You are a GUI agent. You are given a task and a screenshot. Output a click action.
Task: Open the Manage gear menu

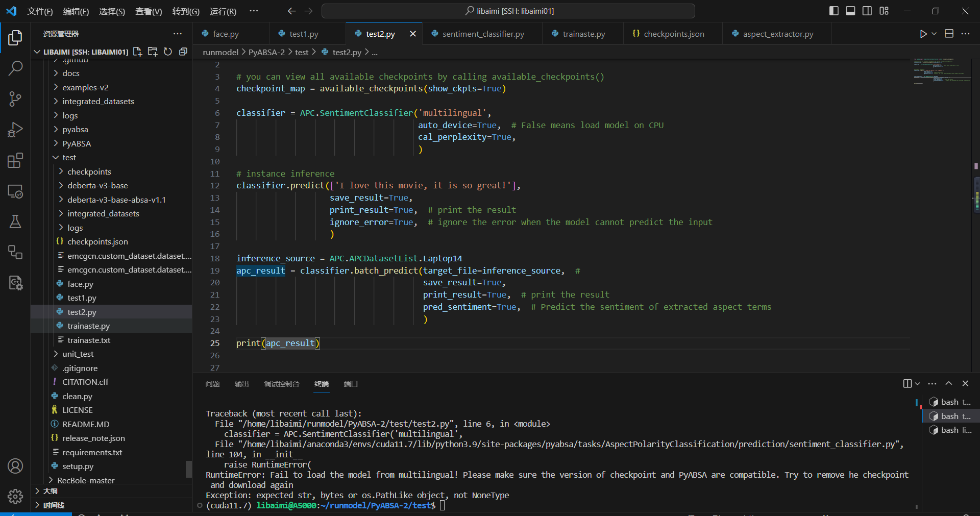click(x=15, y=497)
